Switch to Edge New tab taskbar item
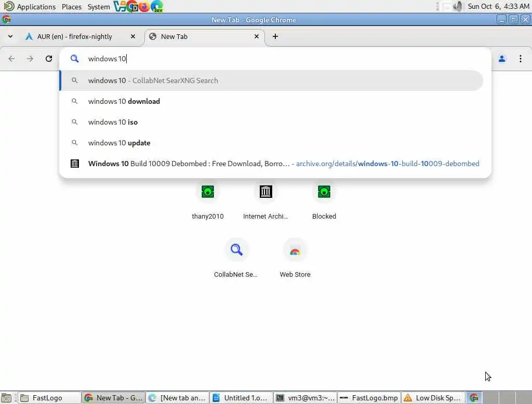 click(178, 398)
